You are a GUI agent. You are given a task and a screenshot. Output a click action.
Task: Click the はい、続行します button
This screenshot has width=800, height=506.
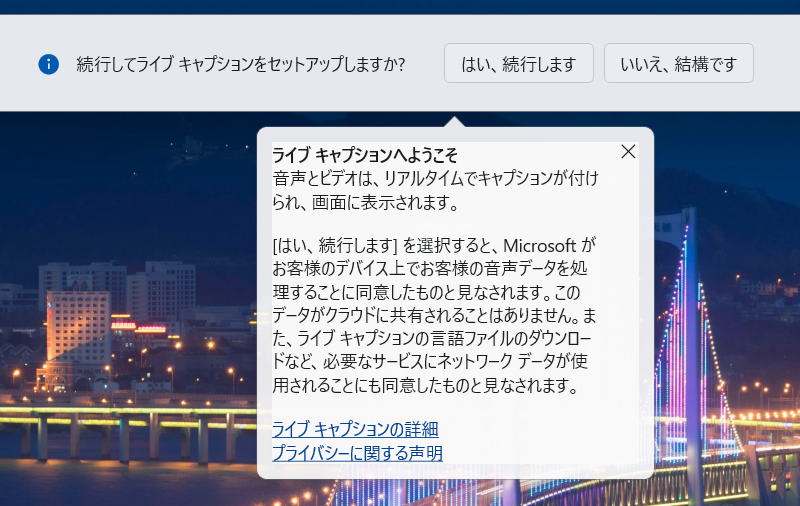[518, 63]
